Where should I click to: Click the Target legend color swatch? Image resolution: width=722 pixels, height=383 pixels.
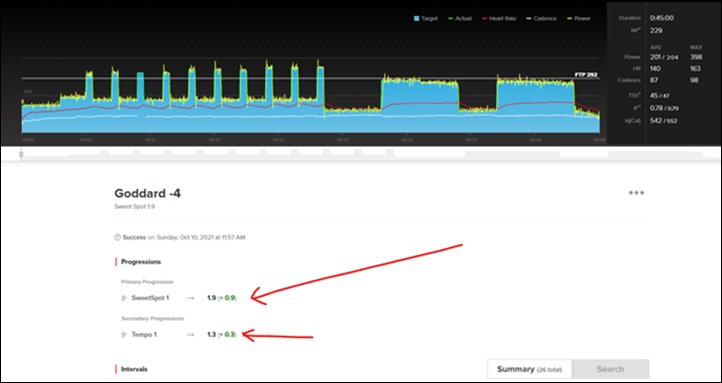pyautogui.click(x=418, y=18)
